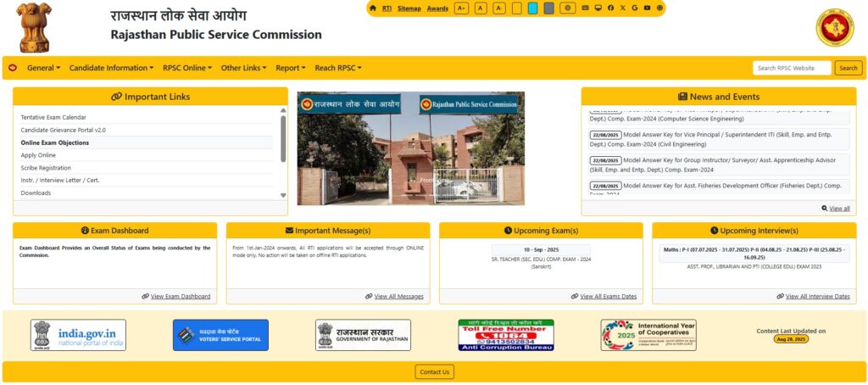Click the RPSC building slideshow image
Screen dimensions: 868x385
(411, 148)
